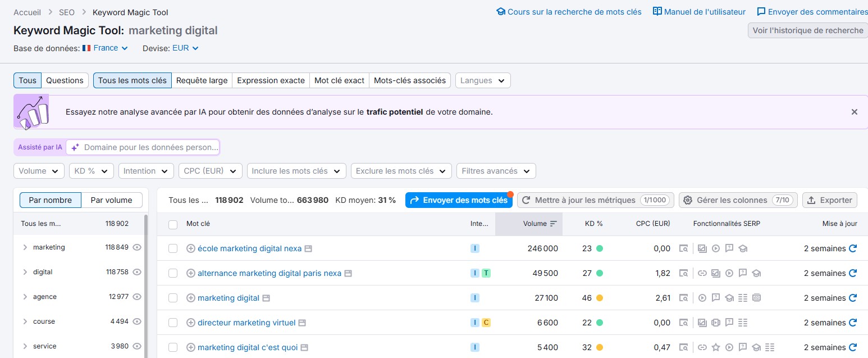The image size is (868, 358).
Task: Add 'école marketing digital nexa' via its plus icon
Action: pos(191,248)
